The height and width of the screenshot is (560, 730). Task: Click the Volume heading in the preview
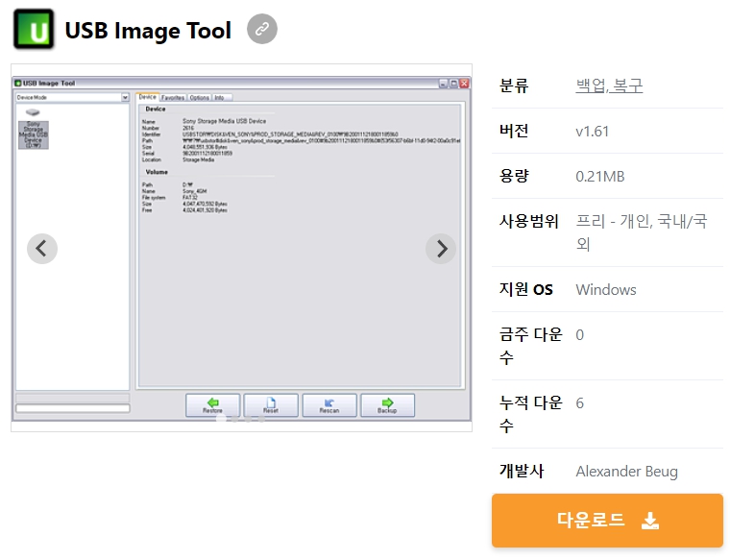[157, 172]
